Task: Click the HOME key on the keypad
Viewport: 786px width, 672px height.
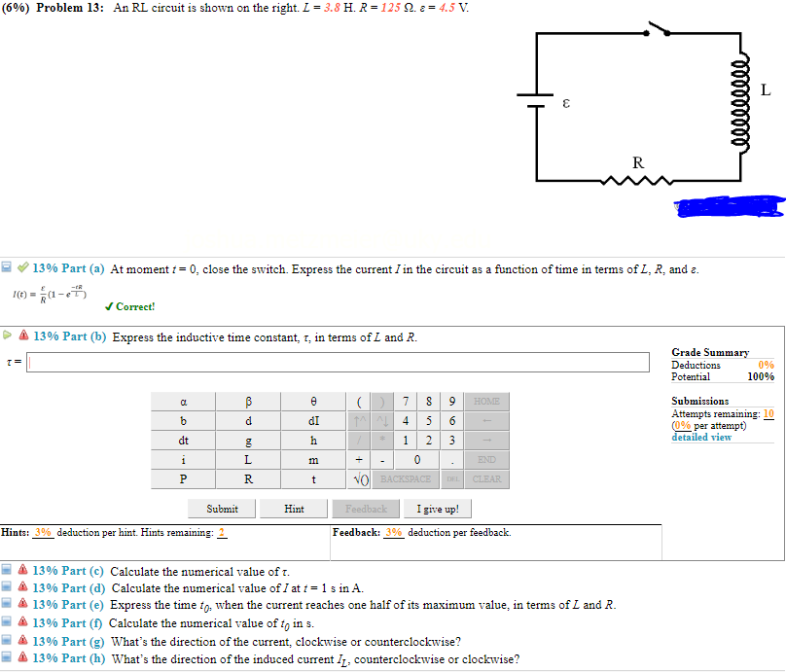Action: tap(485, 401)
